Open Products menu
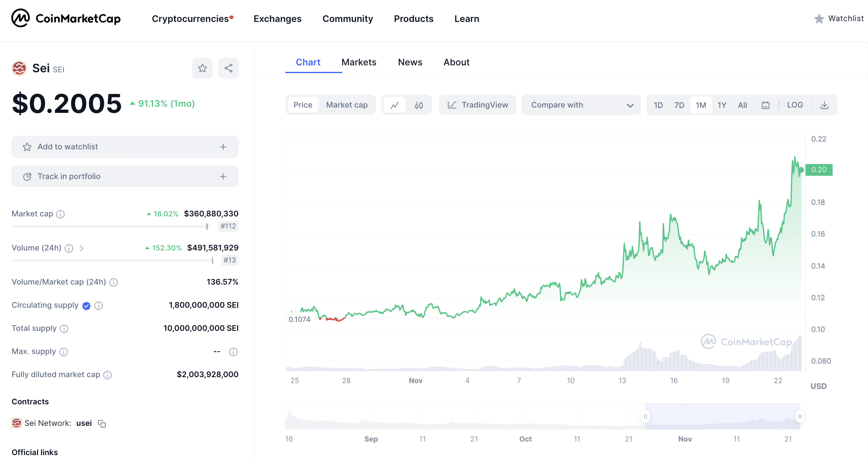This screenshot has width=868, height=462. click(x=413, y=19)
